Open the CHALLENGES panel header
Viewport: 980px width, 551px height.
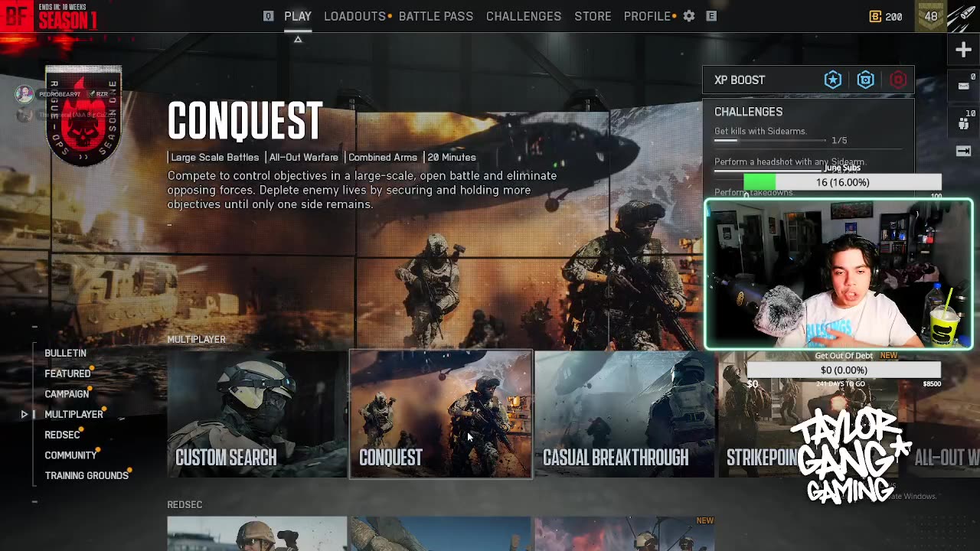(x=749, y=112)
